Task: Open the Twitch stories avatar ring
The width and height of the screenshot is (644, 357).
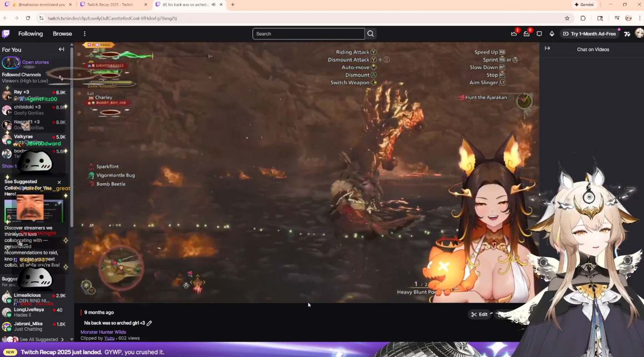Action: pyautogui.click(x=11, y=63)
